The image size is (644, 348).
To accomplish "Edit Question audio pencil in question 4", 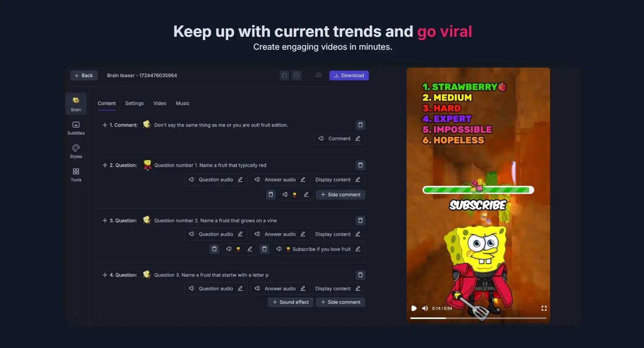I will click(x=240, y=289).
